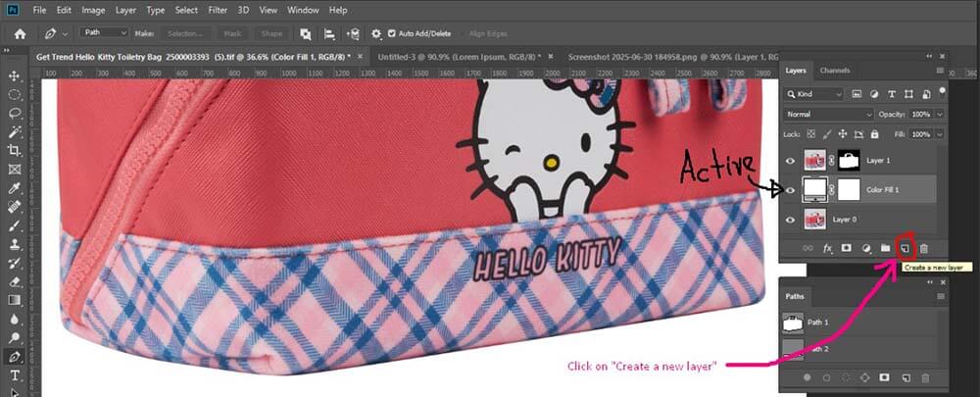The width and height of the screenshot is (980, 397).
Task: Select the Eyedropper tool
Action: pyautogui.click(x=14, y=188)
